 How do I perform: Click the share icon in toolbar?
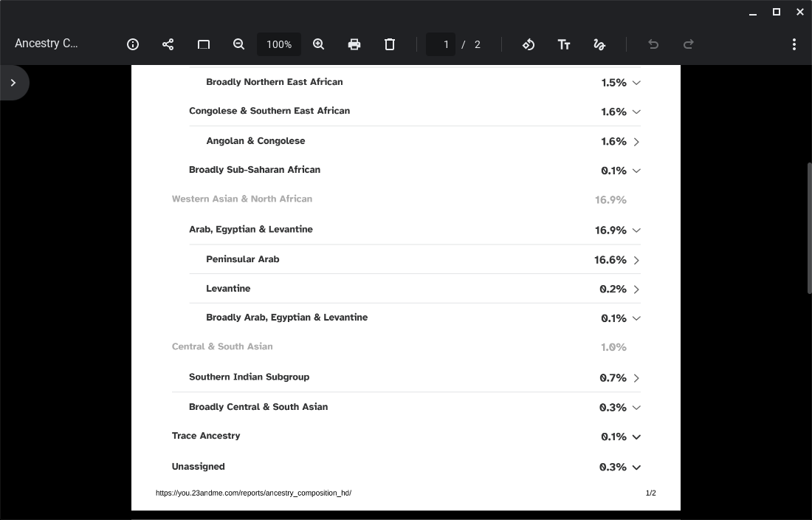tap(168, 44)
